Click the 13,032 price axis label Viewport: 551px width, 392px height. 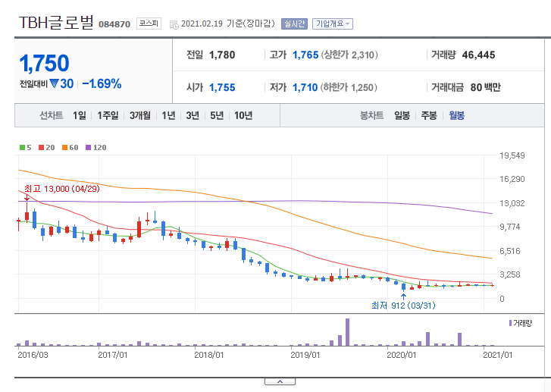click(512, 203)
